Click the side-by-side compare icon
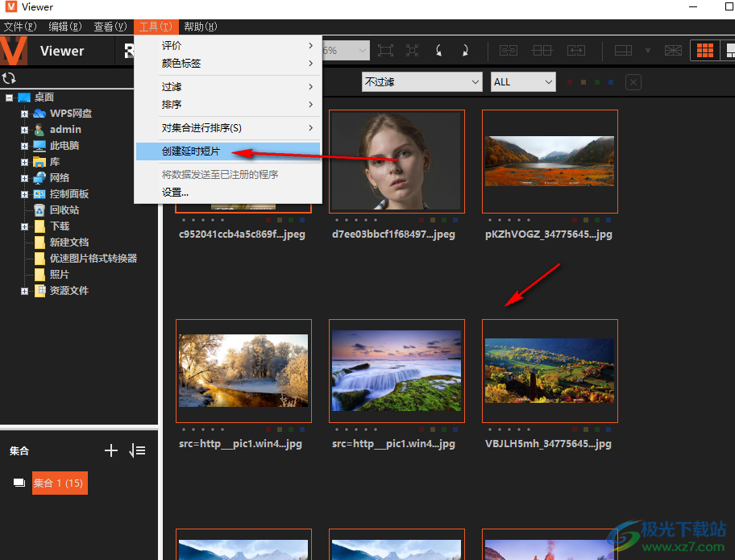The width and height of the screenshot is (735, 560). tap(542, 50)
